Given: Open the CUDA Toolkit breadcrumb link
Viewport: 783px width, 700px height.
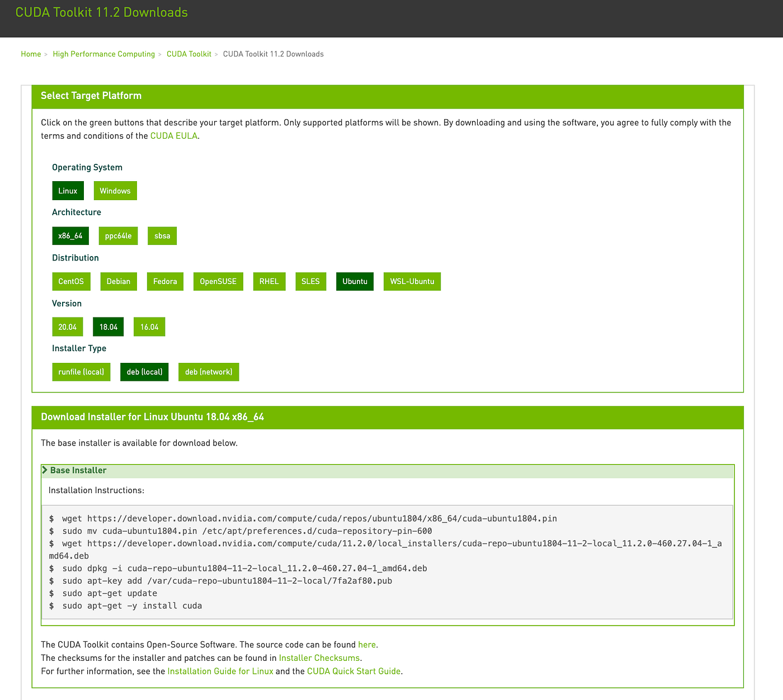Looking at the screenshot, I should click(x=188, y=54).
